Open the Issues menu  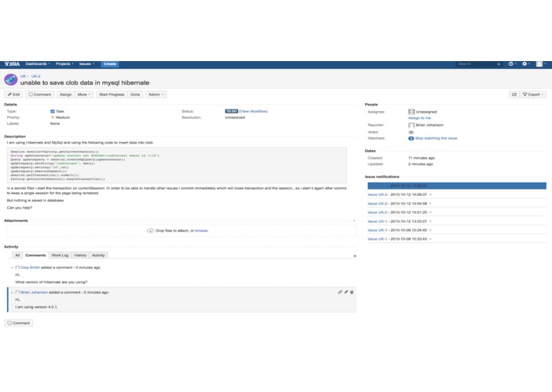pos(87,64)
